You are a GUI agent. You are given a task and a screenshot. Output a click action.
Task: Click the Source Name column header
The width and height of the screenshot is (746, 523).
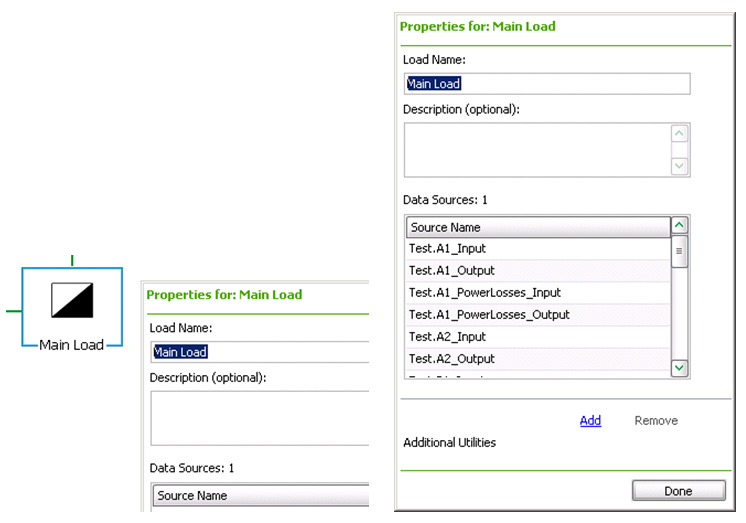point(538,227)
